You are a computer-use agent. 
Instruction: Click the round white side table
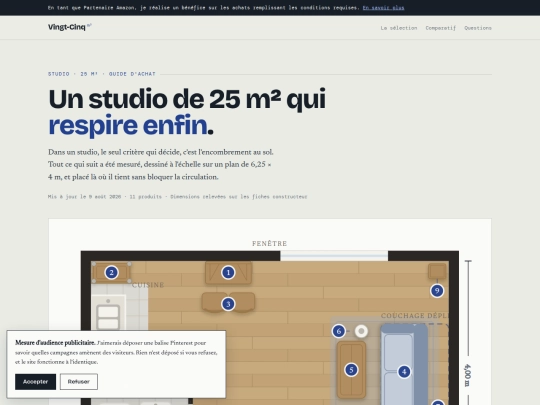[361, 331]
